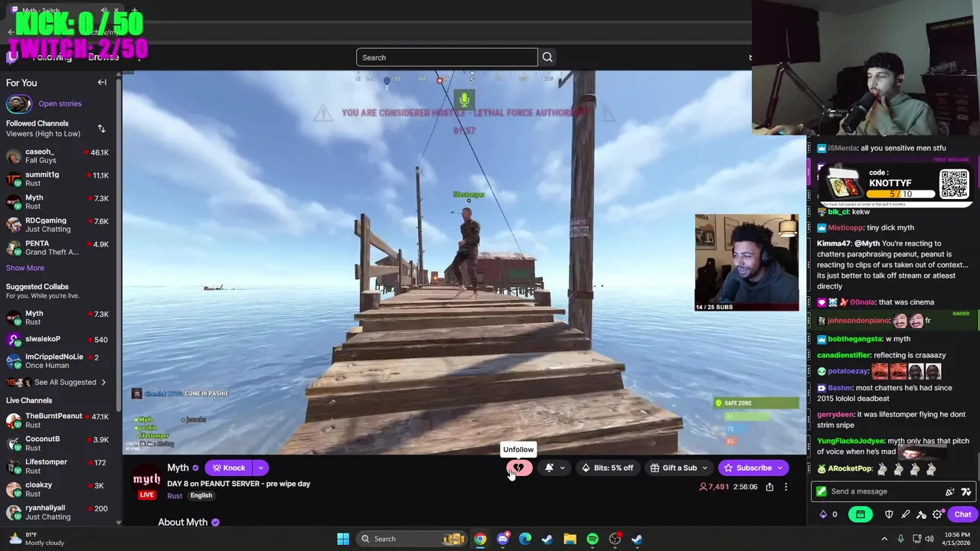Open TheBurntPeanut live channel

(60, 420)
